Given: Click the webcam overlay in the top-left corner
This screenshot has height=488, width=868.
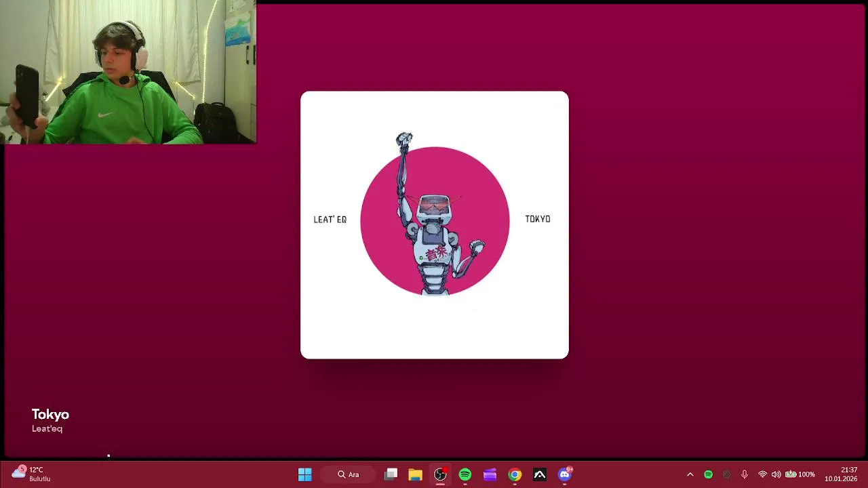Looking at the screenshot, I should 128,72.
